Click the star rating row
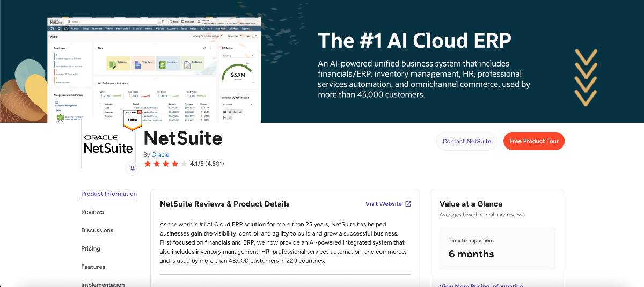The height and width of the screenshot is (287, 644). [166, 164]
